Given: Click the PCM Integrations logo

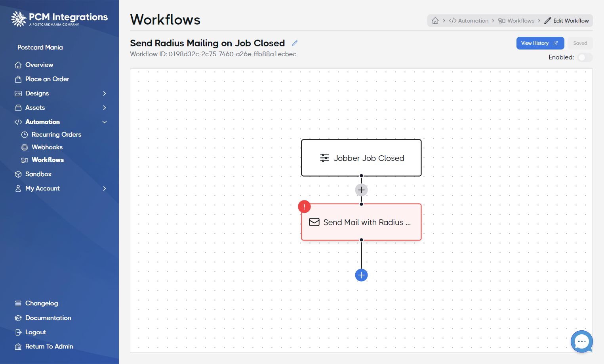Looking at the screenshot, I should (59, 19).
